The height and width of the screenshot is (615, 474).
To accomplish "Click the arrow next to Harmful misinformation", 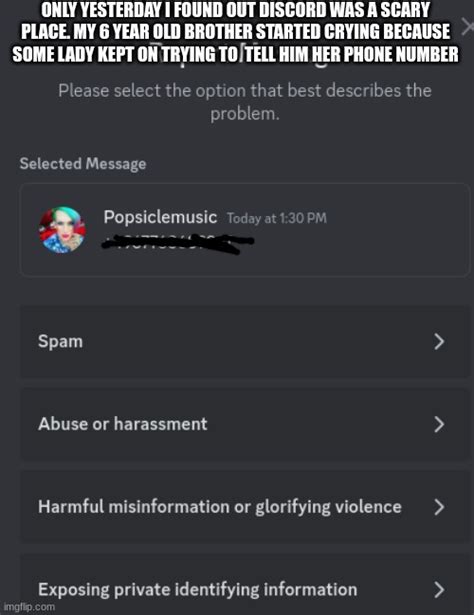I will [x=439, y=507].
